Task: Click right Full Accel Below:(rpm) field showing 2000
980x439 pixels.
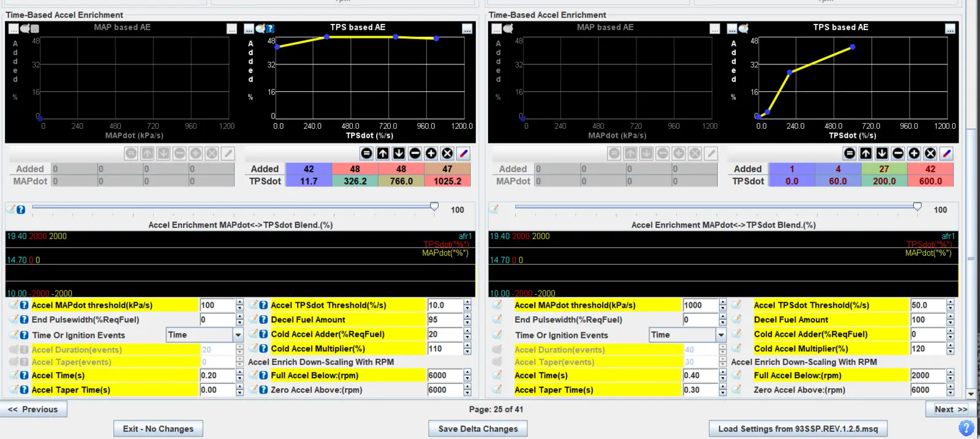Action: pyautogui.click(x=928, y=375)
